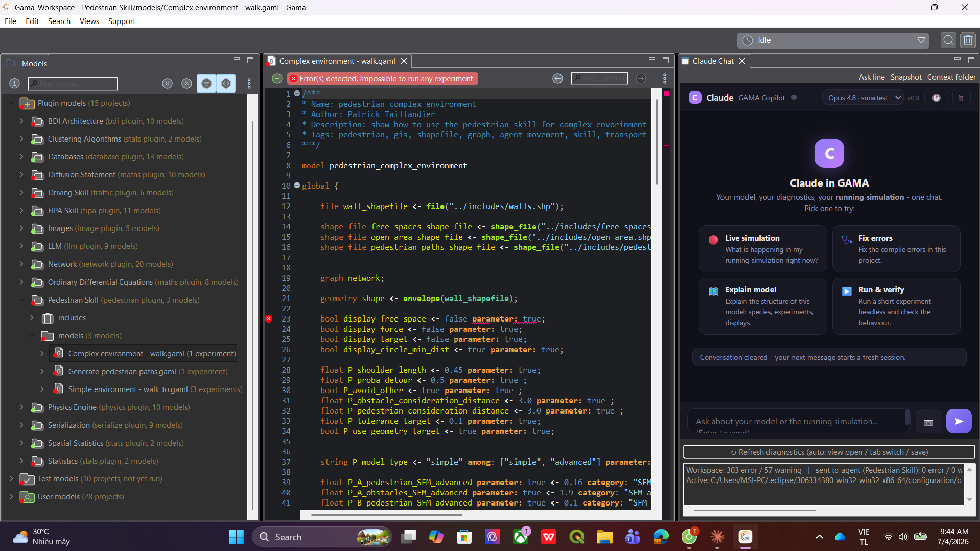The height and width of the screenshot is (551, 980).
Task: Collapse the Plugin models tree node
Action: coord(11,103)
